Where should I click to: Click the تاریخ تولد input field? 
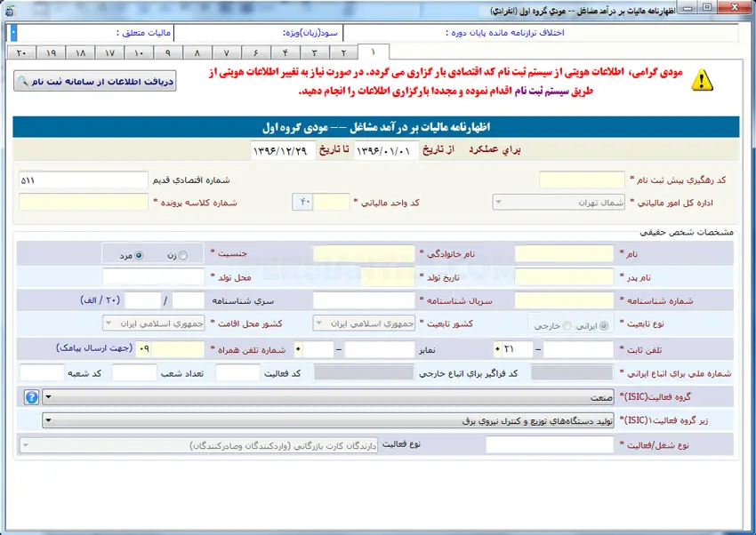tap(388, 277)
